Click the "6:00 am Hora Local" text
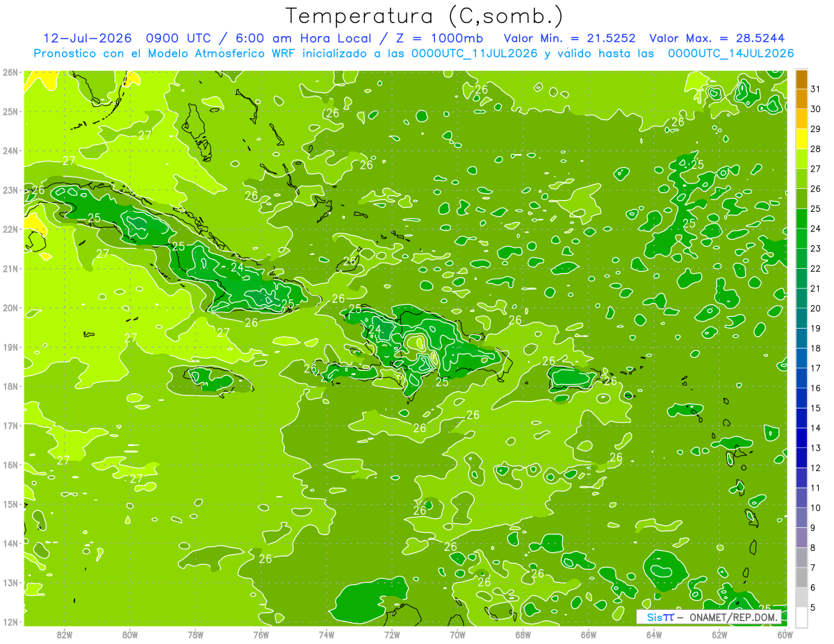The height and width of the screenshot is (644, 834). click(303, 38)
